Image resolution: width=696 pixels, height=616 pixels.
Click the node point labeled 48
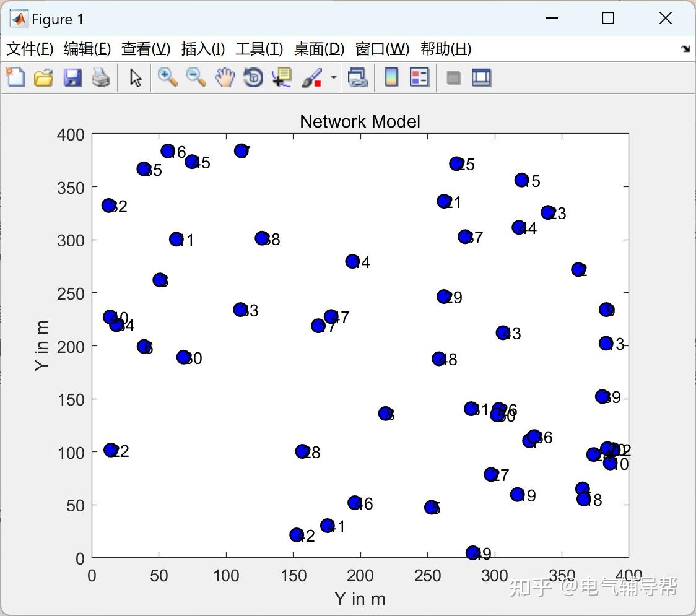pyautogui.click(x=438, y=358)
